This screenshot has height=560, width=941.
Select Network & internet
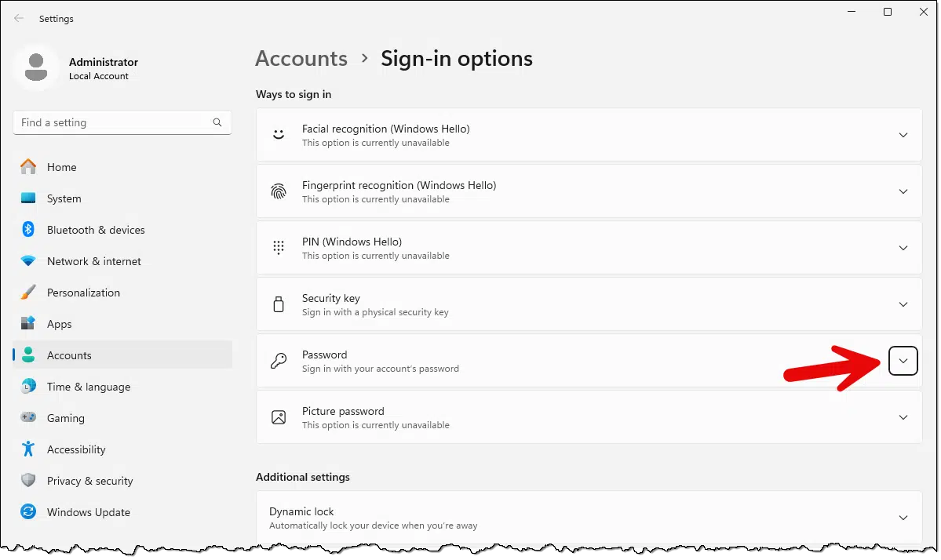pyautogui.click(x=122, y=261)
